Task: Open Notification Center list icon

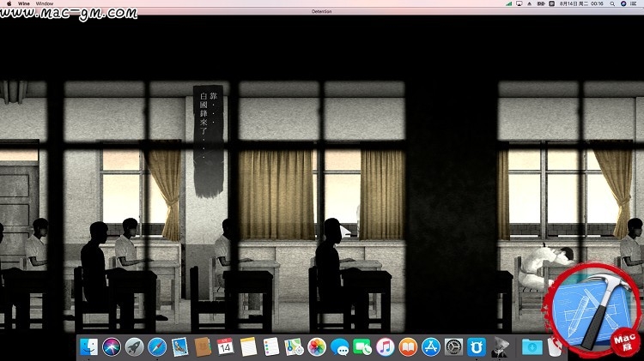Action: (x=634, y=3)
